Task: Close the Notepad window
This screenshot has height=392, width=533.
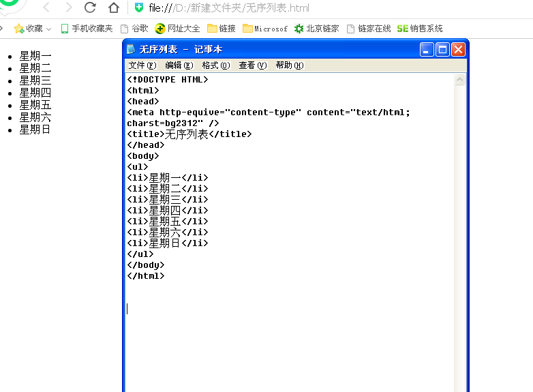Action: (x=458, y=49)
